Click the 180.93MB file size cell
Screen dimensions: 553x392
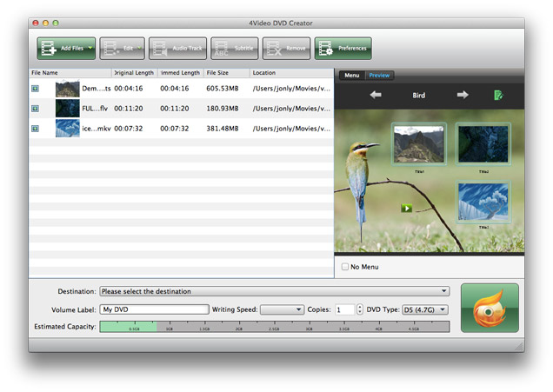(223, 109)
